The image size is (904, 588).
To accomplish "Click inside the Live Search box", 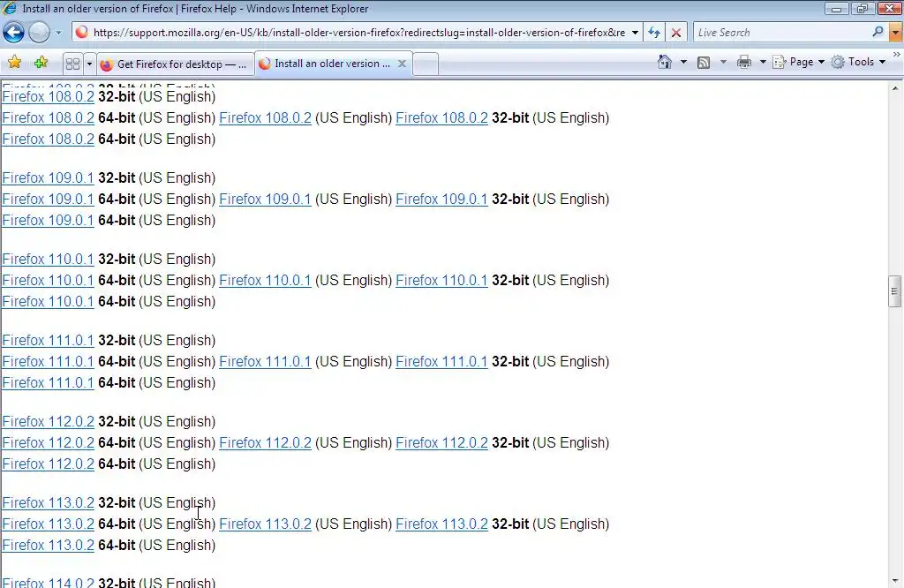I will (781, 33).
